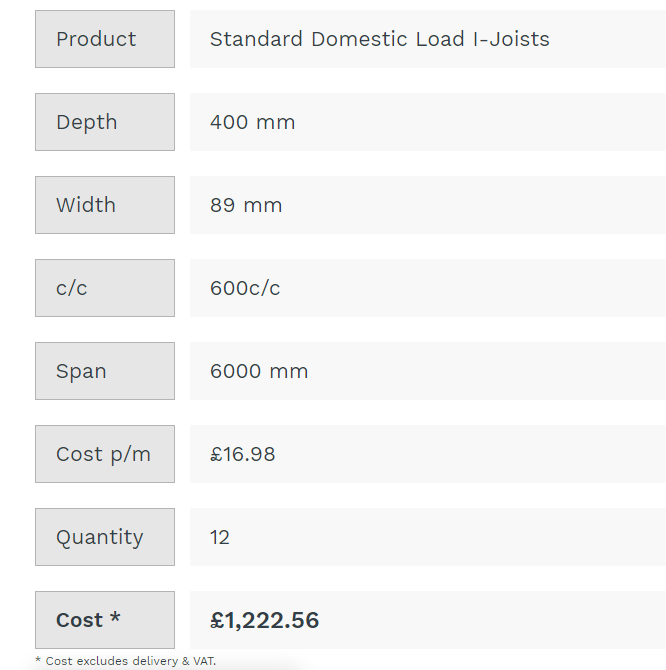
Task: Select the £16.98 cost per metre value
Action: click(242, 454)
